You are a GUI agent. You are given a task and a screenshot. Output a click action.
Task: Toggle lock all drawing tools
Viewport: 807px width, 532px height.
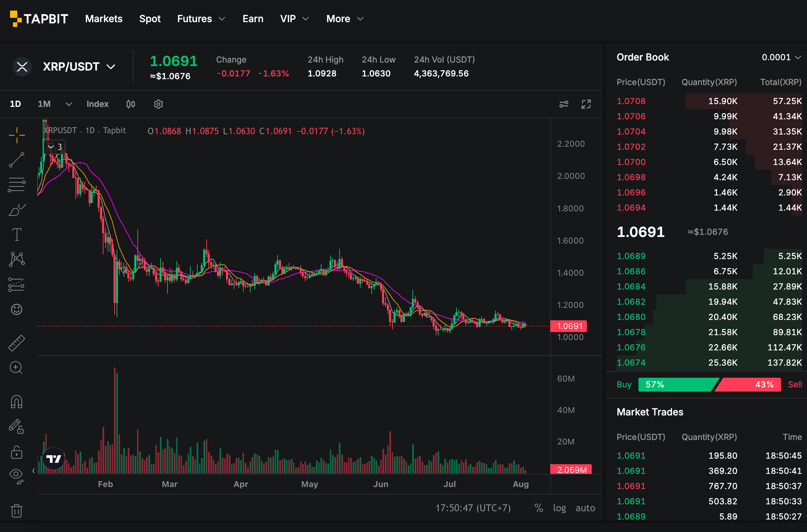pos(17,452)
